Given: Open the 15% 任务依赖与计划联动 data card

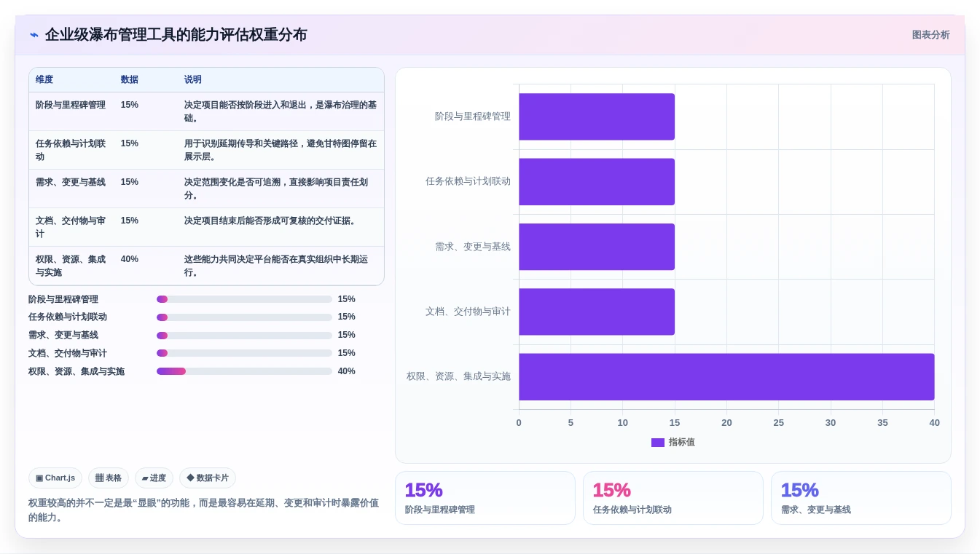Looking at the screenshot, I should [x=673, y=498].
